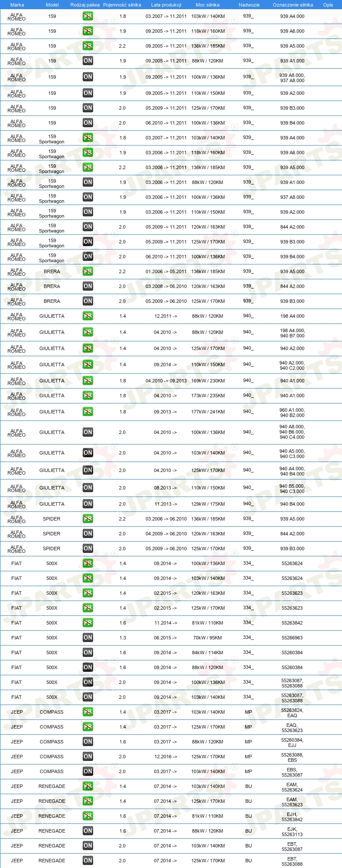Select production date 04.2010 -> 09.2013

click(x=166, y=381)
